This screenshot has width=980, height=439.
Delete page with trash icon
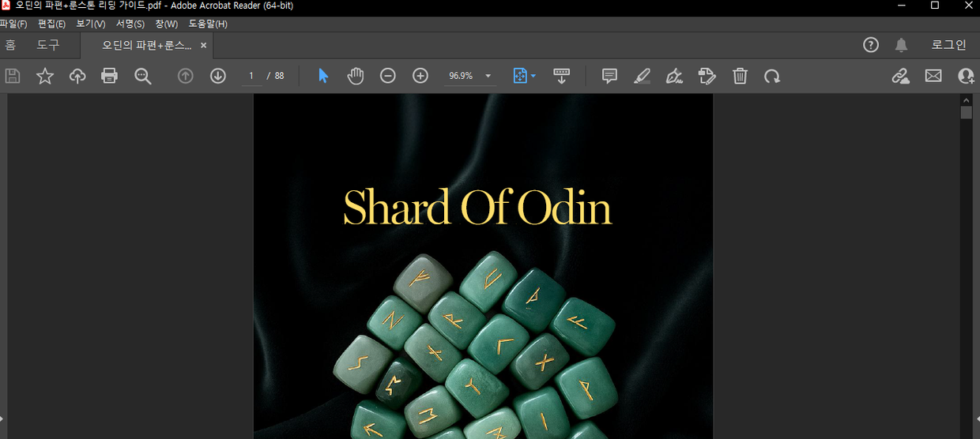coord(740,76)
